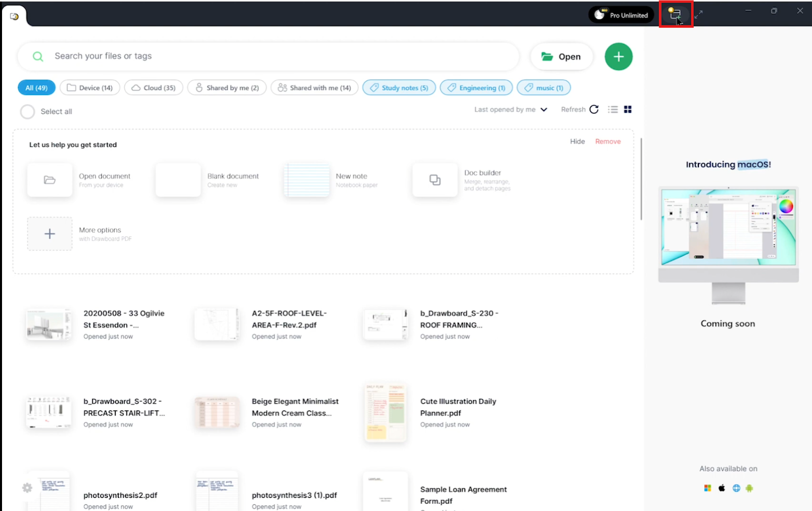Open b_Drawboard_S-302 PRECAST STAIR-LIFT thumbnail
This screenshot has width=812, height=511.
point(49,412)
